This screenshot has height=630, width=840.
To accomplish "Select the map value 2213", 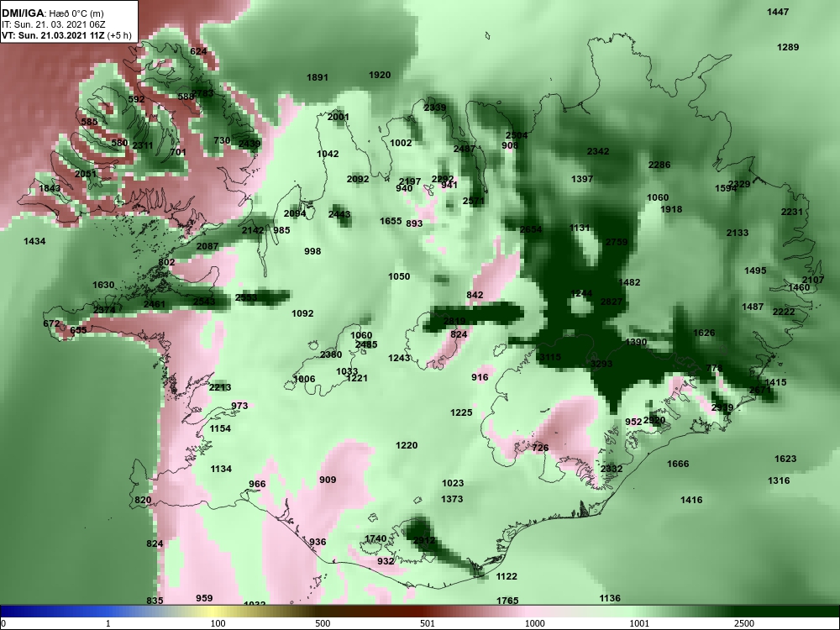I will tap(220, 388).
